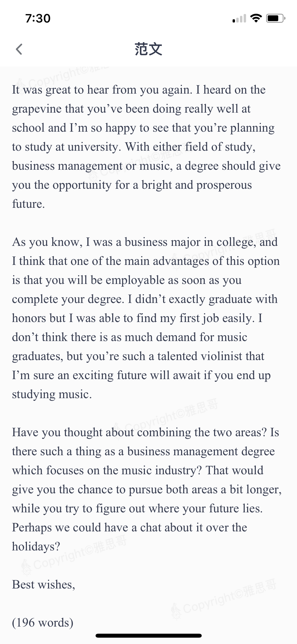Viewport: 297px width, 644px height.
Task: Tap the line "Perhaps we could have a chat"
Action: coord(130,527)
